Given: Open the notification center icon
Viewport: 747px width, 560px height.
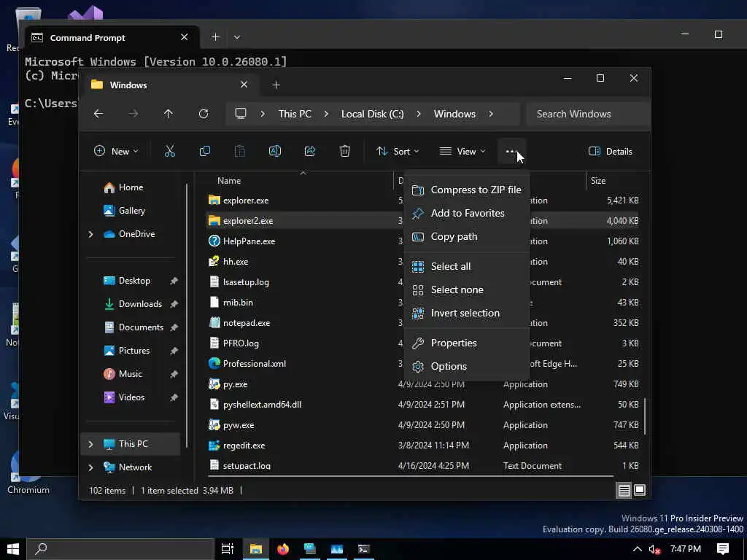Looking at the screenshot, I should (x=723, y=549).
